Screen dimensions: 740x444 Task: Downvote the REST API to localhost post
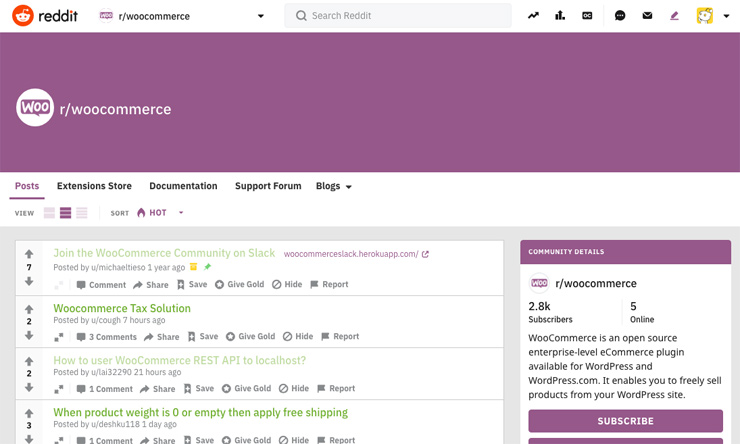coord(29,387)
